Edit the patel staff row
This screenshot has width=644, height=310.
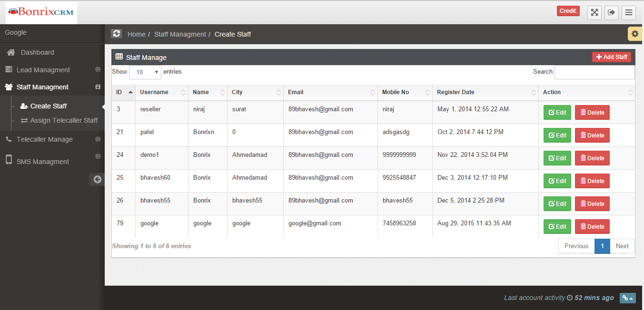point(557,136)
